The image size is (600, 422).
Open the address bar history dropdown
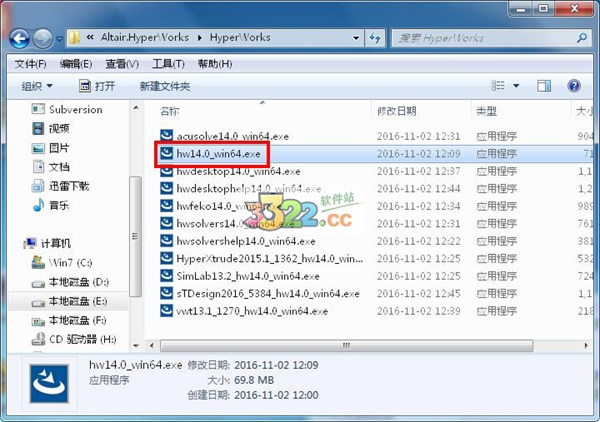point(356,38)
